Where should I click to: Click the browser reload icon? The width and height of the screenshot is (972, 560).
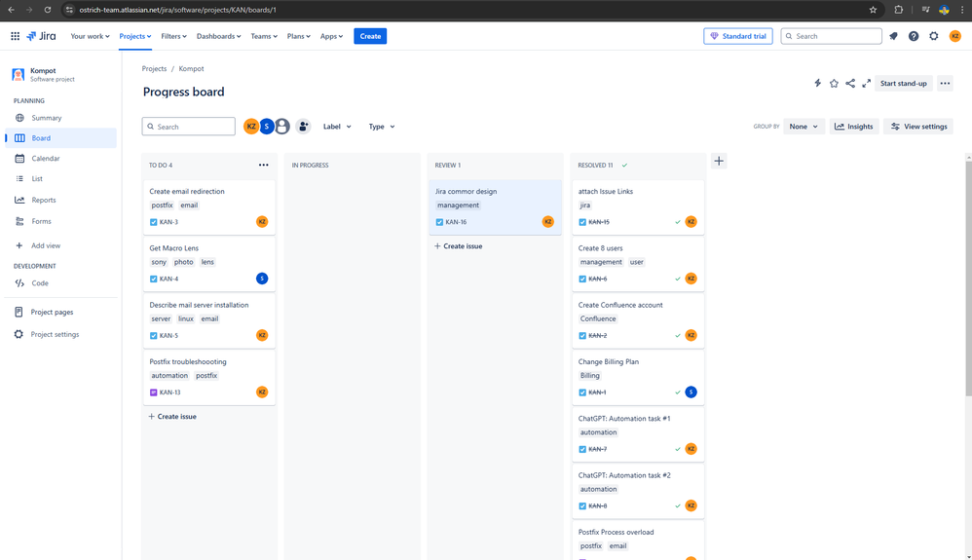(47, 10)
